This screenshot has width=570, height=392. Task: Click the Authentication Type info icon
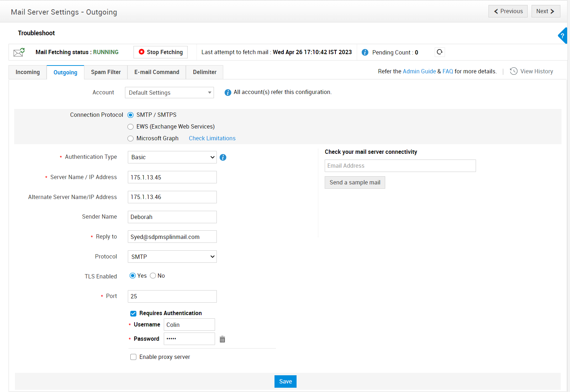pyautogui.click(x=223, y=157)
